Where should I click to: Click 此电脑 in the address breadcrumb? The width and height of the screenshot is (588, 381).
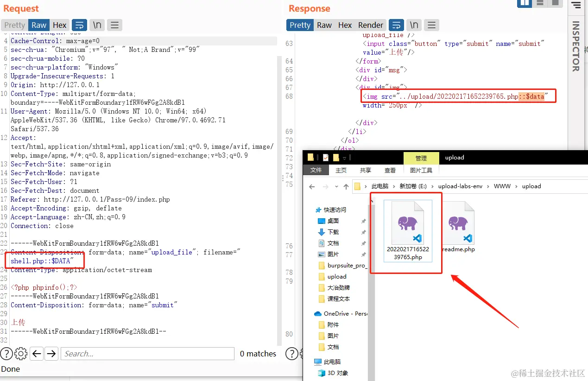tap(380, 186)
